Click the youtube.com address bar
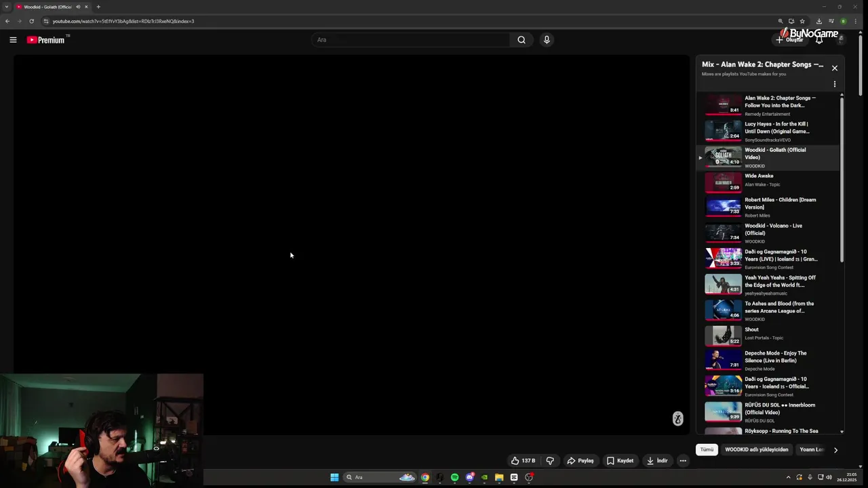Viewport: 868px width, 488px height. (x=407, y=21)
